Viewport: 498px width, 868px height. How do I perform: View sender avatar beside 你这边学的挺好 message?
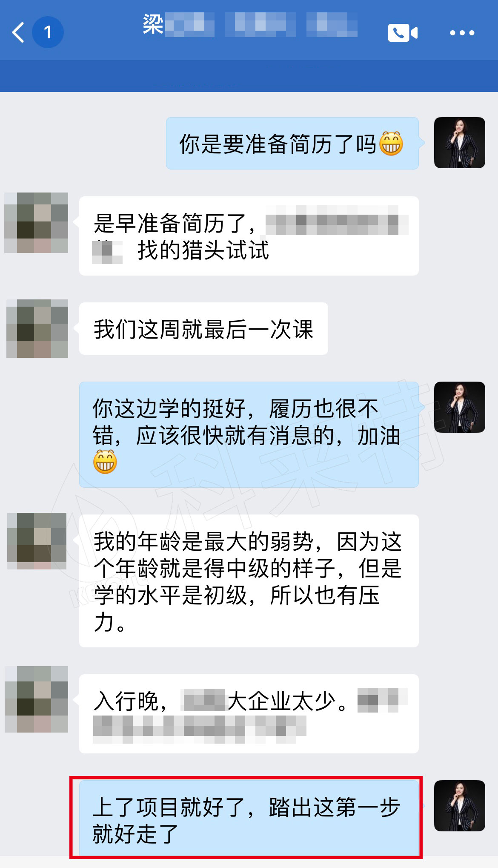pyautogui.click(x=460, y=407)
